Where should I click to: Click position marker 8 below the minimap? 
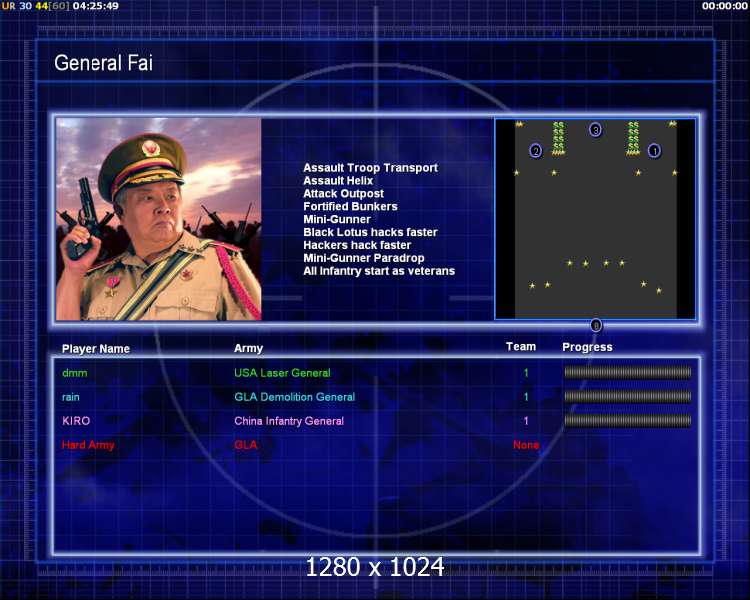pos(596,326)
